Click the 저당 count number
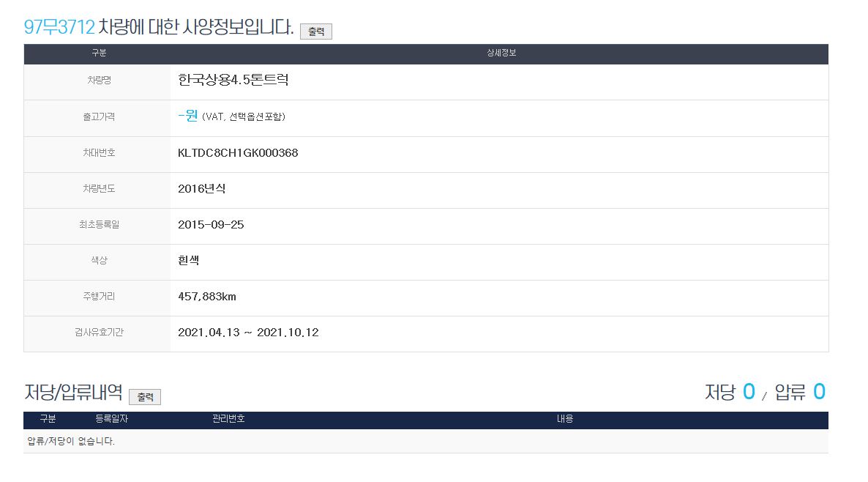This screenshot has height=482, width=868. point(748,392)
